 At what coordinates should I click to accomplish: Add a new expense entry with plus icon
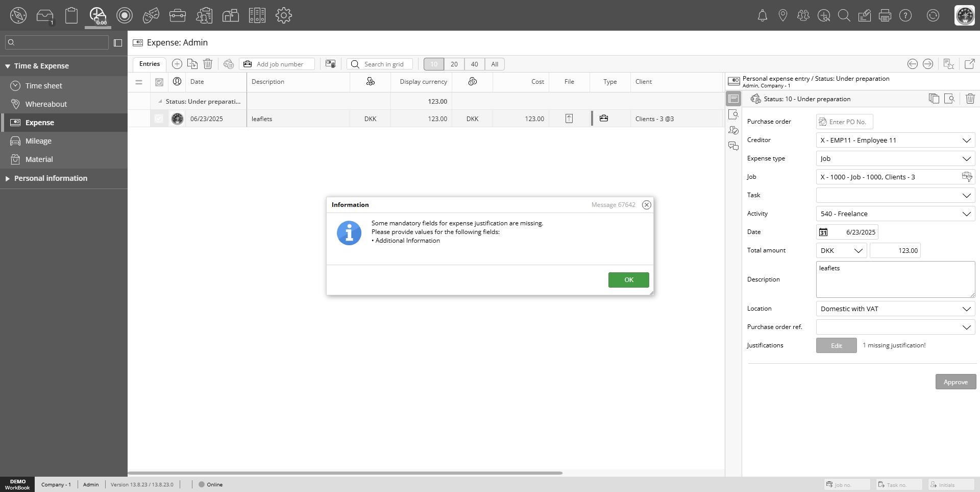pos(177,64)
